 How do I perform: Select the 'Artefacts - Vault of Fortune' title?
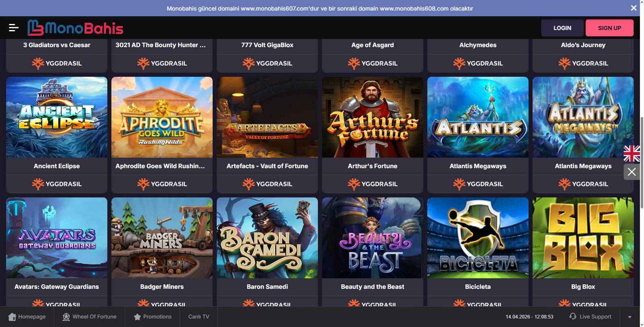268,166
